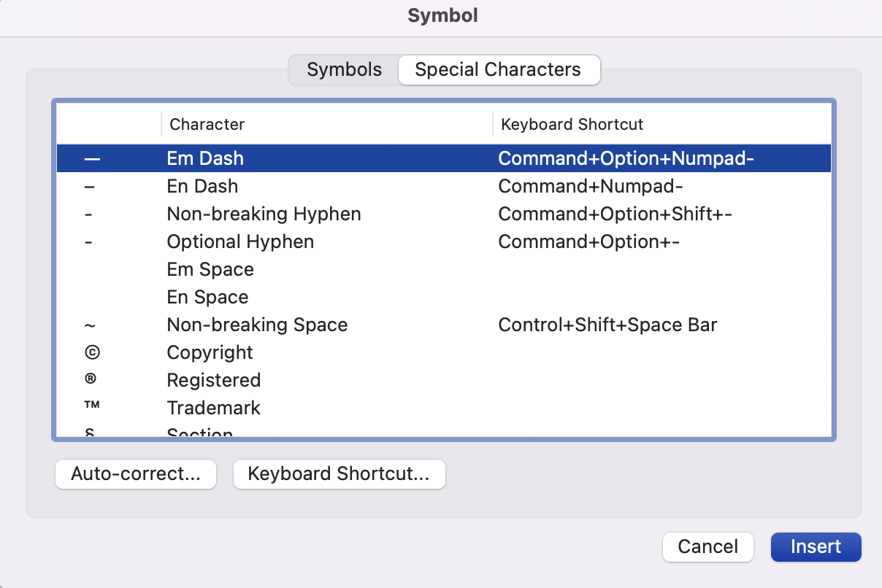
Task: Click the tilde glyph for Non-breaking Space
Action: 90,325
